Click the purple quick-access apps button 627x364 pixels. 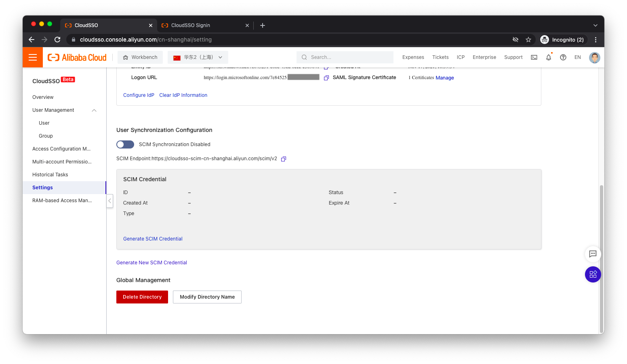click(x=593, y=274)
